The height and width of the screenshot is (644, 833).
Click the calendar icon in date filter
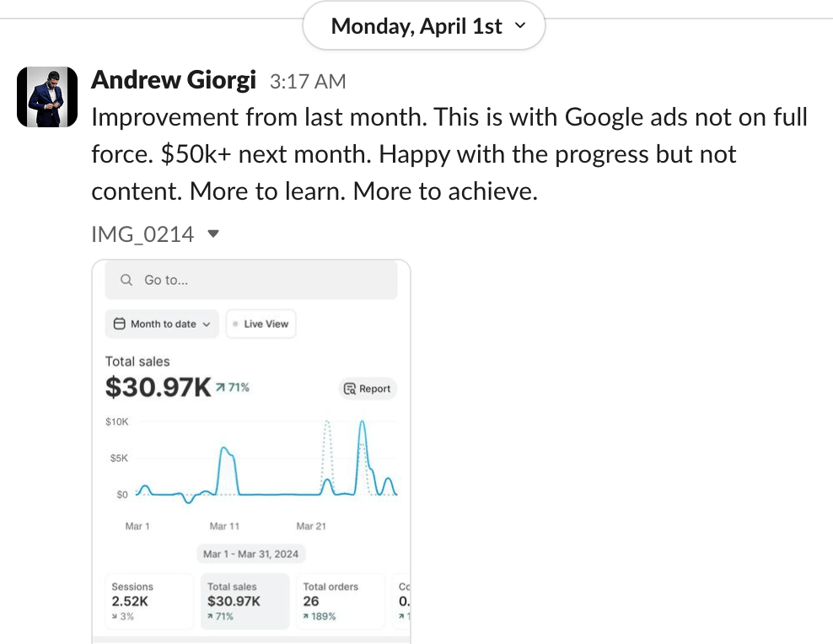[x=120, y=324]
